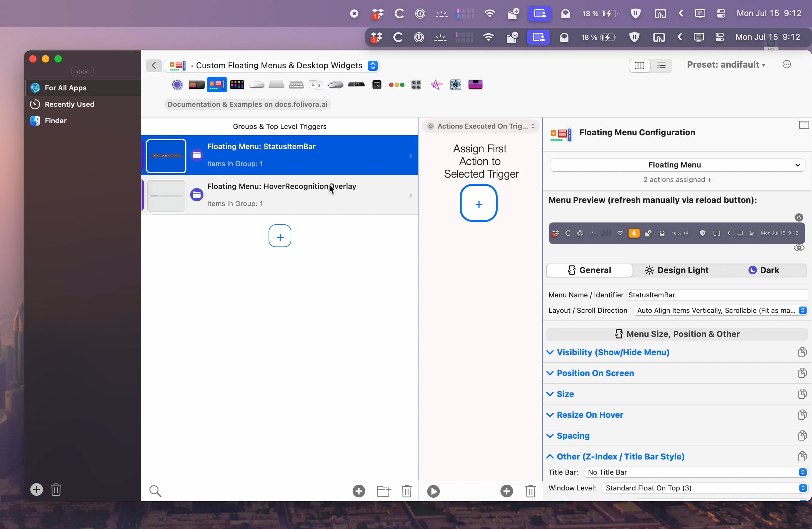Screen dimensions: 812x529
Task: Switch to the Design Light tab
Action: [676, 270]
